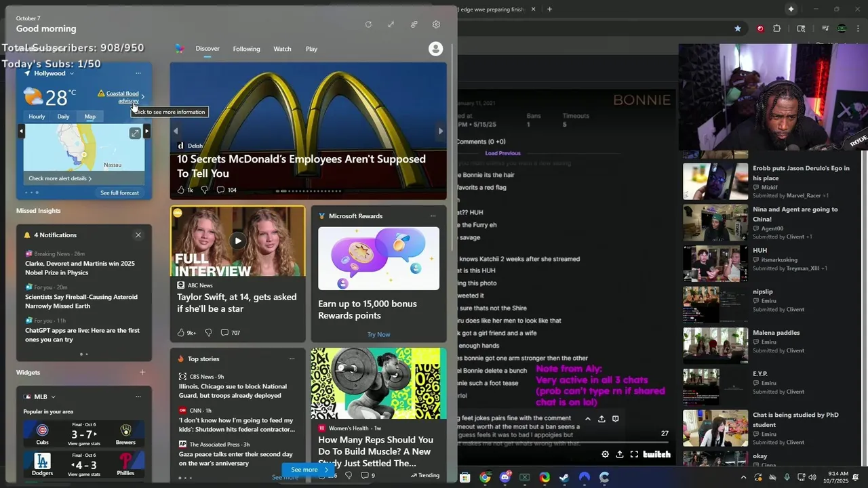
Task: Click the See more button
Action: tap(309, 470)
